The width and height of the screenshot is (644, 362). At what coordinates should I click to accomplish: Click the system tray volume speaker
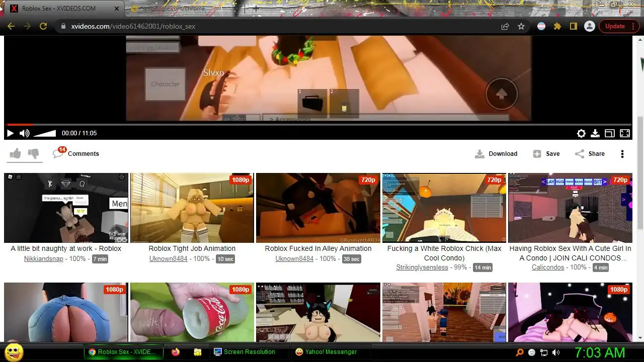click(x=556, y=352)
